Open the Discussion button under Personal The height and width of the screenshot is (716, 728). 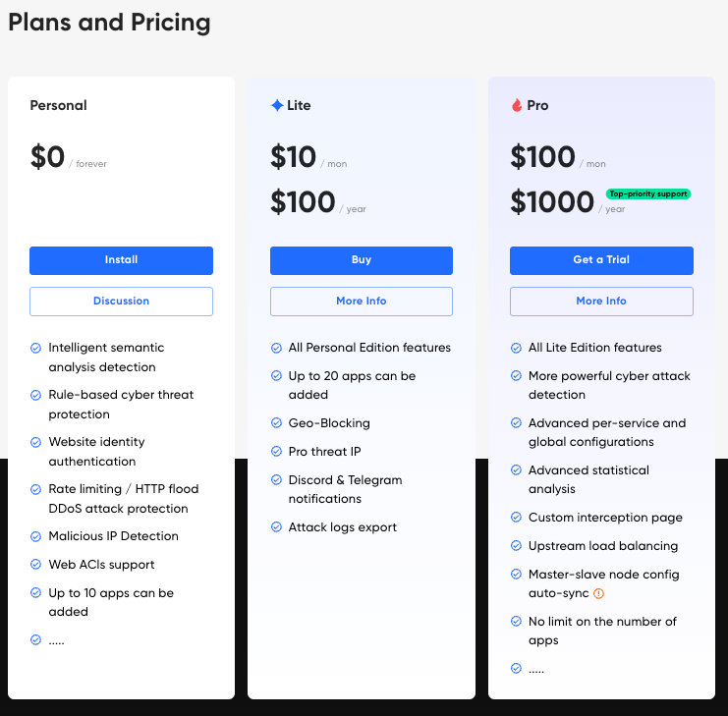coord(121,302)
